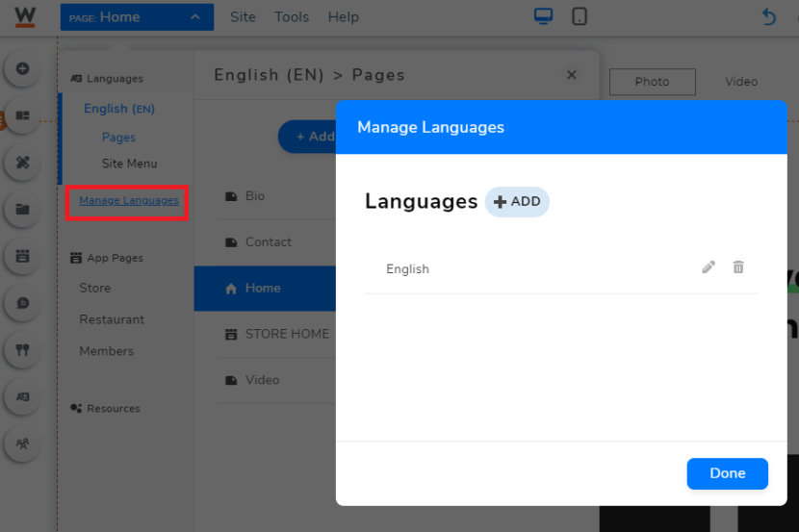Expand the Page: Home dropdown
The width and height of the screenshot is (799, 532).
pyautogui.click(x=137, y=16)
